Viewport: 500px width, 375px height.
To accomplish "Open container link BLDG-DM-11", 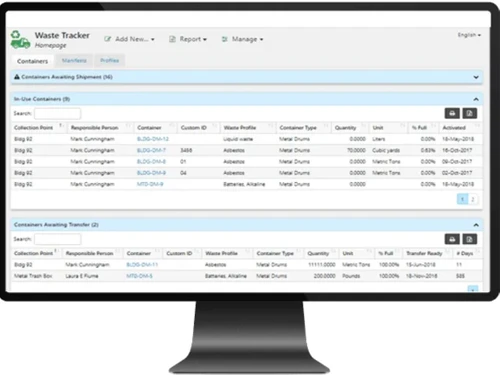I will (x=142, y=264).
